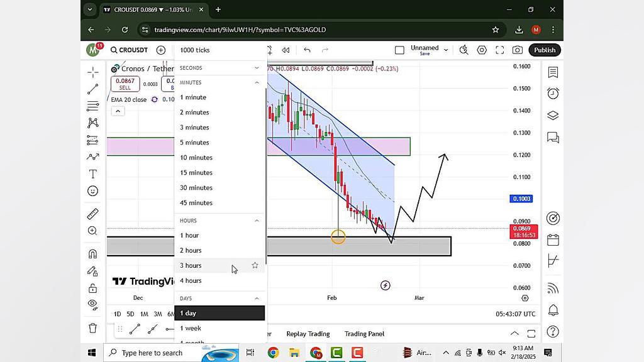Screen dimensions: 644x362
Task: Select the brush drawing tools
Action: pos(93,156)
